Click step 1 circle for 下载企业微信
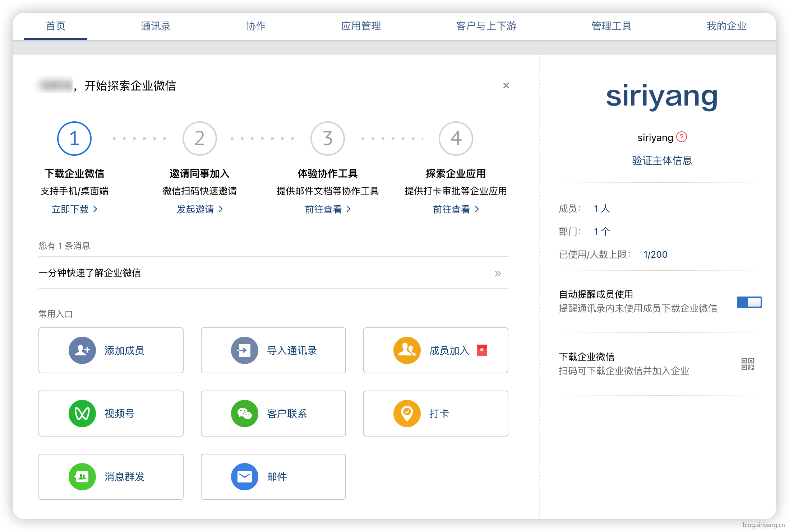 tap(74, 138)
